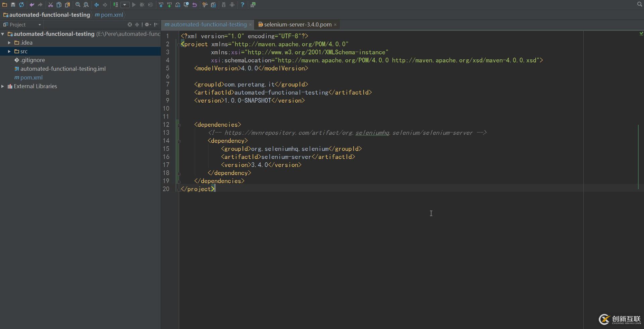
Task: Click pom.xml breadcrumb in navigation bar
Action: point(109,15)
